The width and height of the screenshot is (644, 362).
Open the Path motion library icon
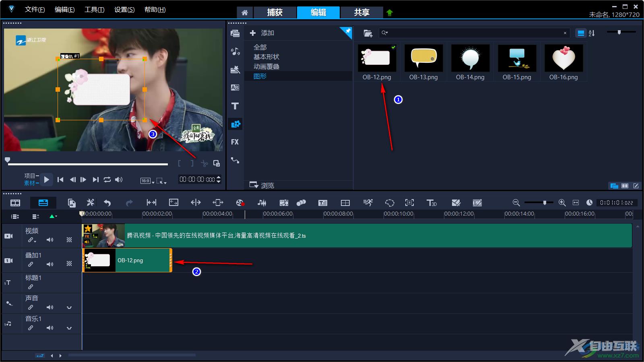(235, 160)
